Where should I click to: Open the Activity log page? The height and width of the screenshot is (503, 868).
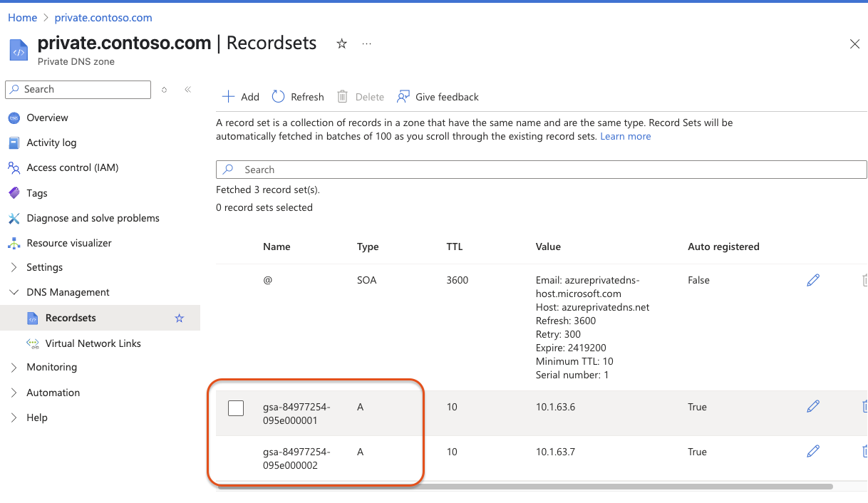51,142
